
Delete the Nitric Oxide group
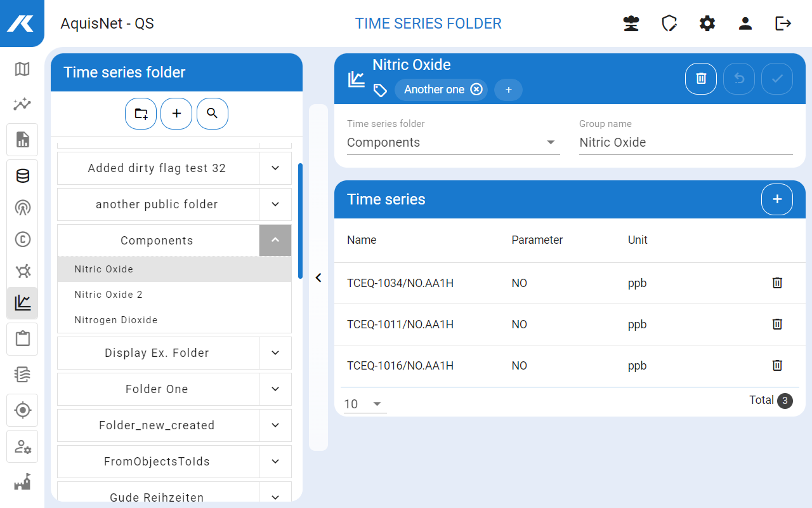[701, 79]
